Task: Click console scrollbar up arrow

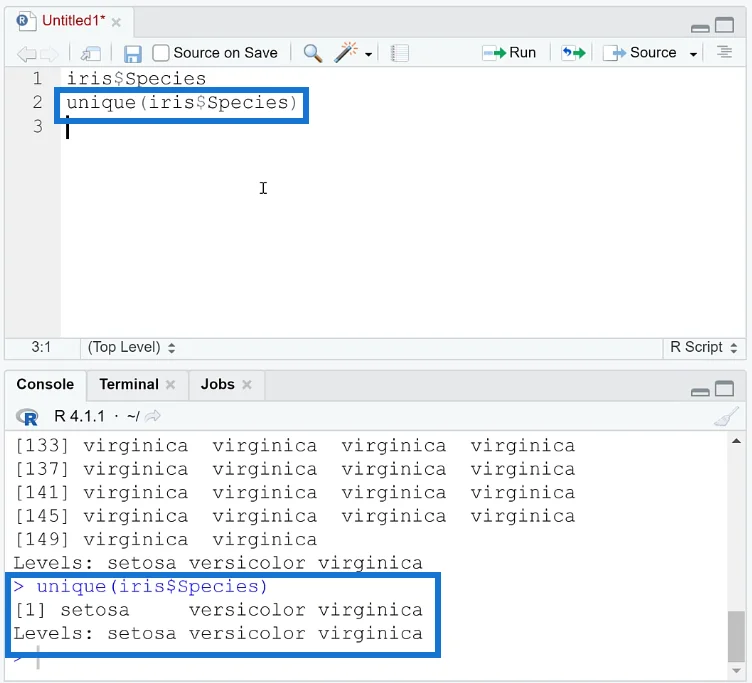Action: point(737,441)
